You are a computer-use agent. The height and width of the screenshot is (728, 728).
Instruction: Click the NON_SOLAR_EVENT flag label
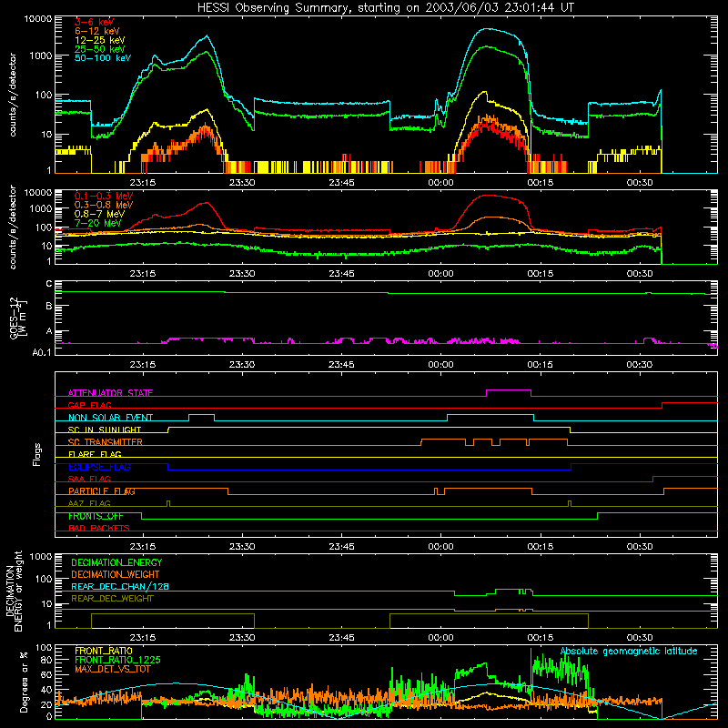110,418
